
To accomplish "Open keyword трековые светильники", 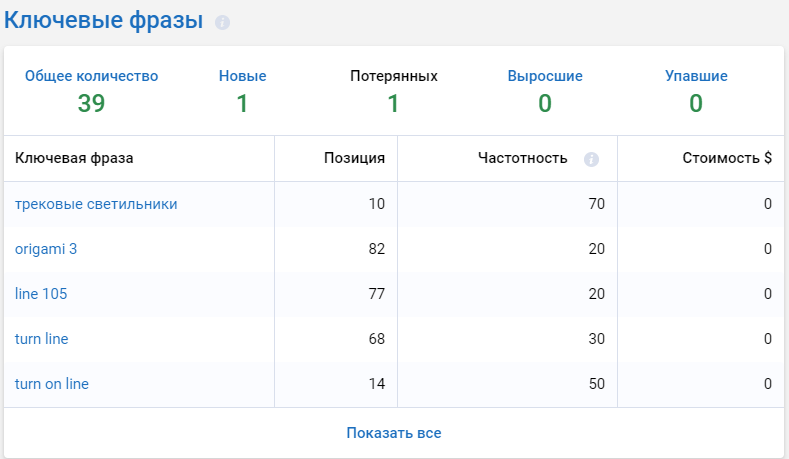I will [x=96, y=204].
